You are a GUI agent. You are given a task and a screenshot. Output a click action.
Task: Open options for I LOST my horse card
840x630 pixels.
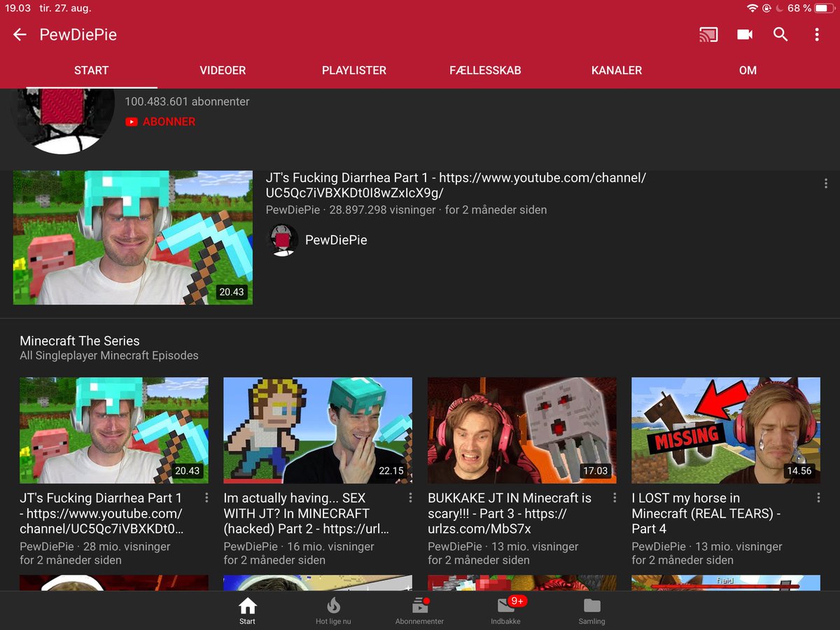pyautogui.click(x=818, y=498)
